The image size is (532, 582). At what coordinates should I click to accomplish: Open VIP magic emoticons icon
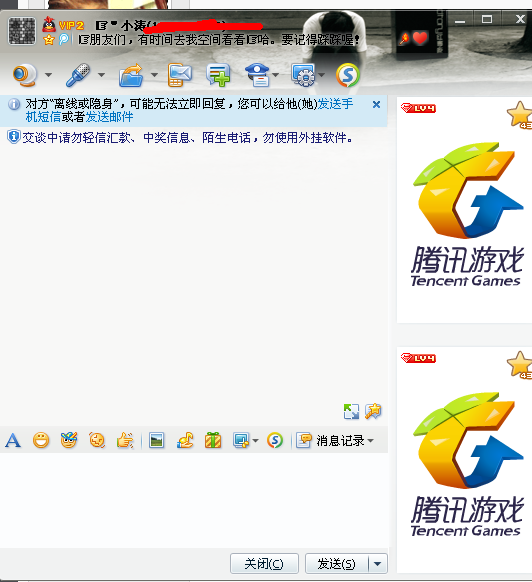pyautogui.click(x=69, y=440)
